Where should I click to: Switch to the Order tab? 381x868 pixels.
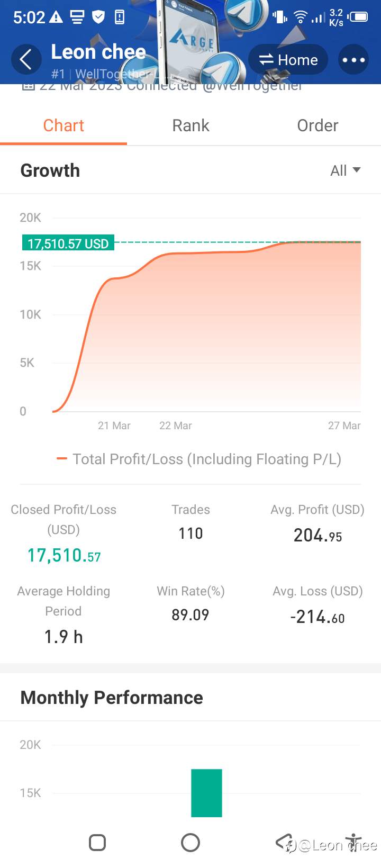pyautogui.click(x=317, y=125)
